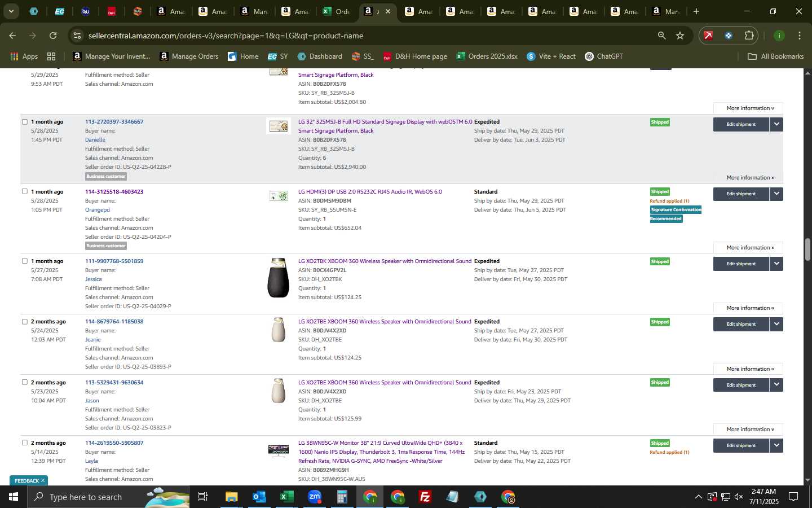Open Edit shipment dropdown for Layla's order

tap(776, 445)
